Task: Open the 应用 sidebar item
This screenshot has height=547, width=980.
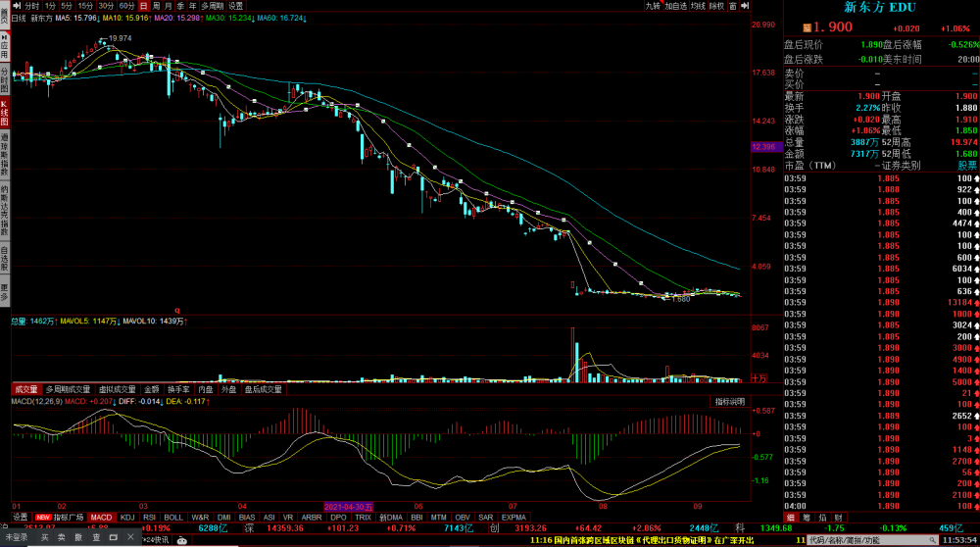Action: (x=4, y=47)
